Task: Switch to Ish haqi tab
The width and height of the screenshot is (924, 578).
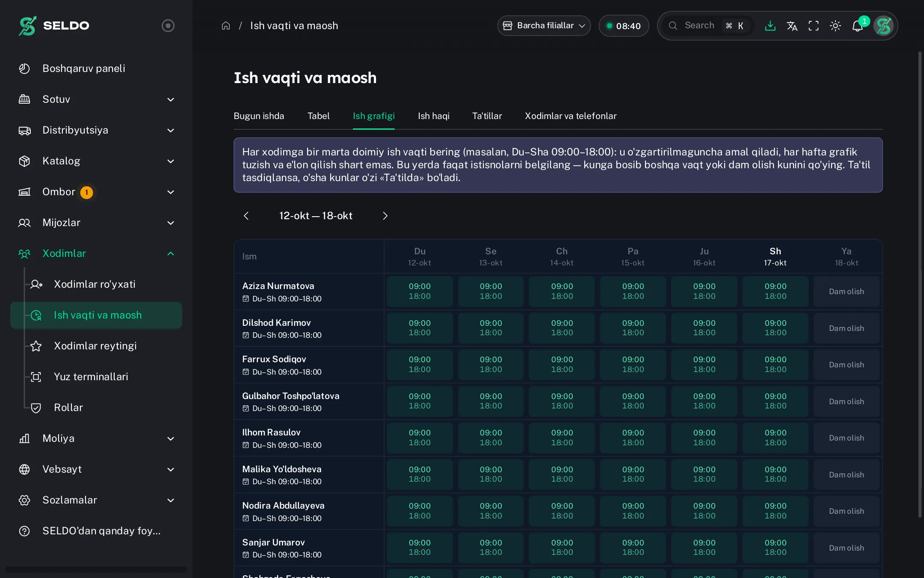Action: tap(433, 116)
